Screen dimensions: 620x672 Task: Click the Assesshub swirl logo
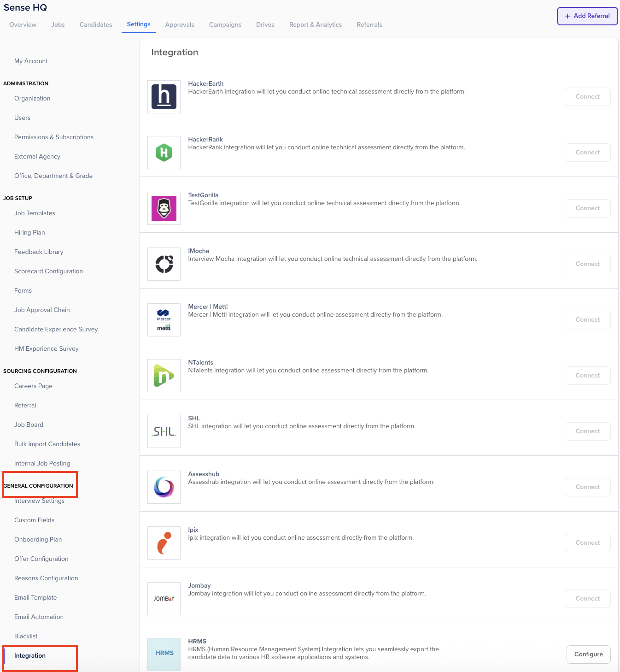[x=164, y=487]
